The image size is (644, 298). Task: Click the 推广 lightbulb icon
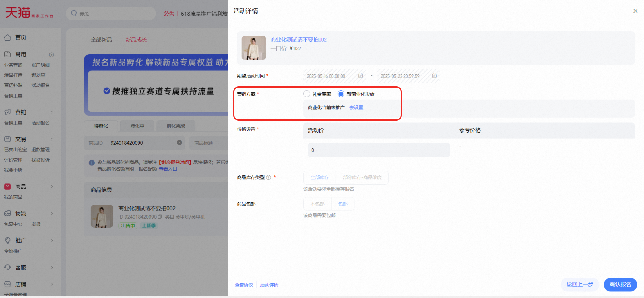click(8, 240)
